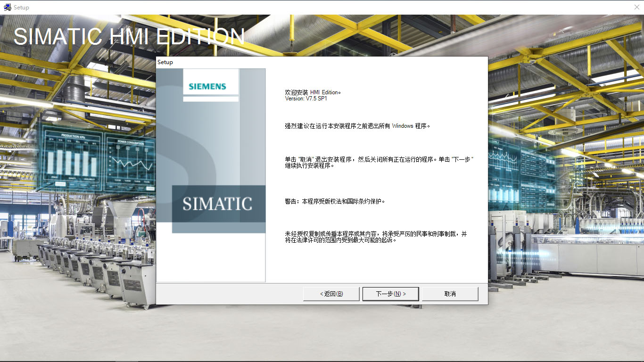Click the paragraph starting 未经授权复制
Screen dimensions: 644x362
(x=376, y=237)
